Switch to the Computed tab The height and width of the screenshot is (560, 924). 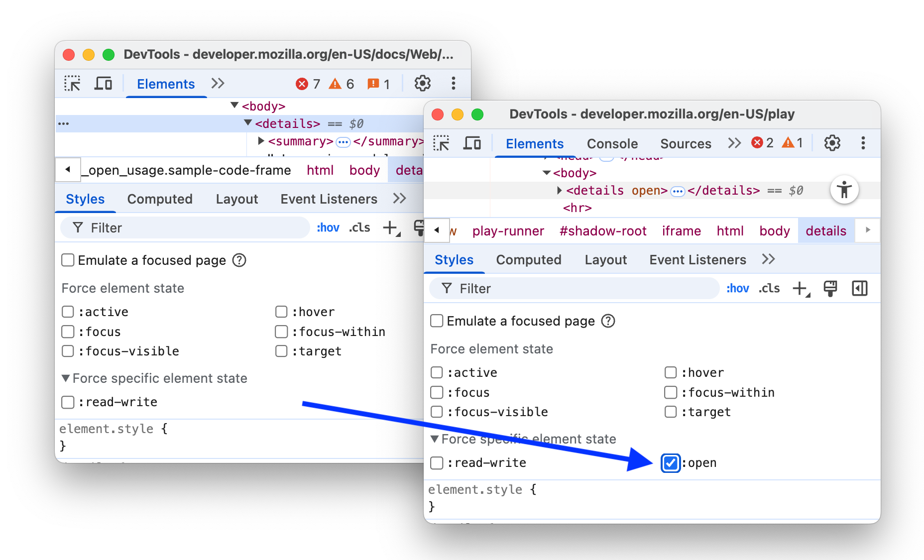pos(528,259)
